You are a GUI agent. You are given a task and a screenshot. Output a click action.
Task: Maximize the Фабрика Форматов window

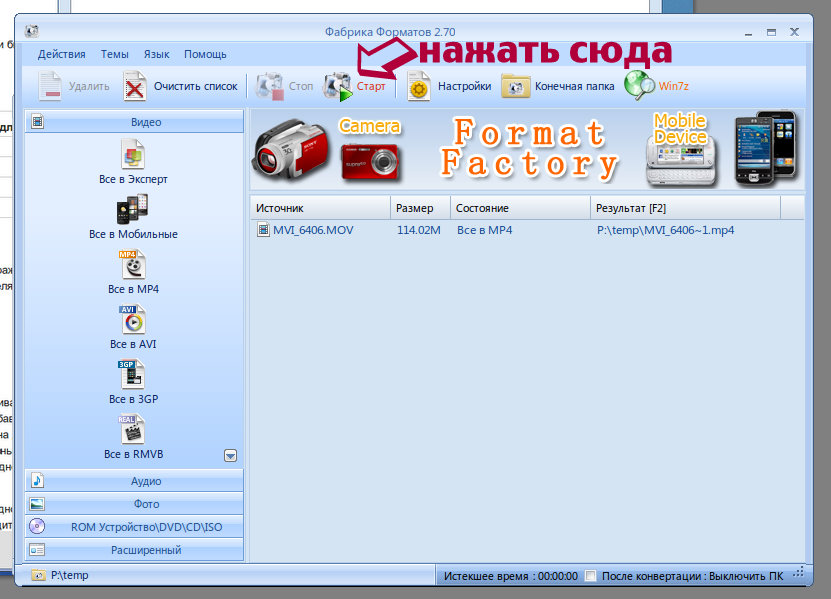pos(771,32)
